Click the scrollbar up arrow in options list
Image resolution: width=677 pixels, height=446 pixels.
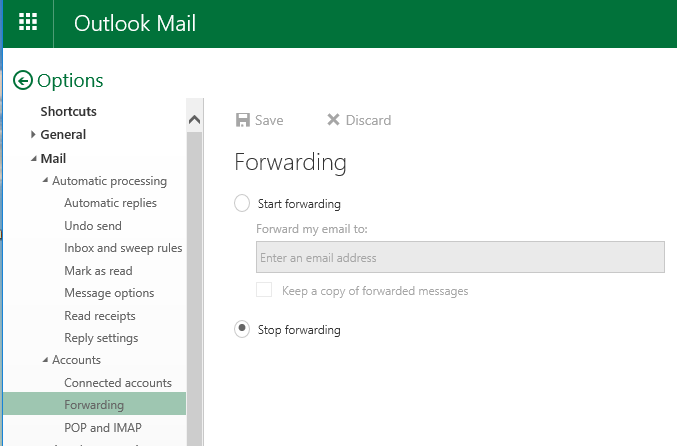click(194, 119)
